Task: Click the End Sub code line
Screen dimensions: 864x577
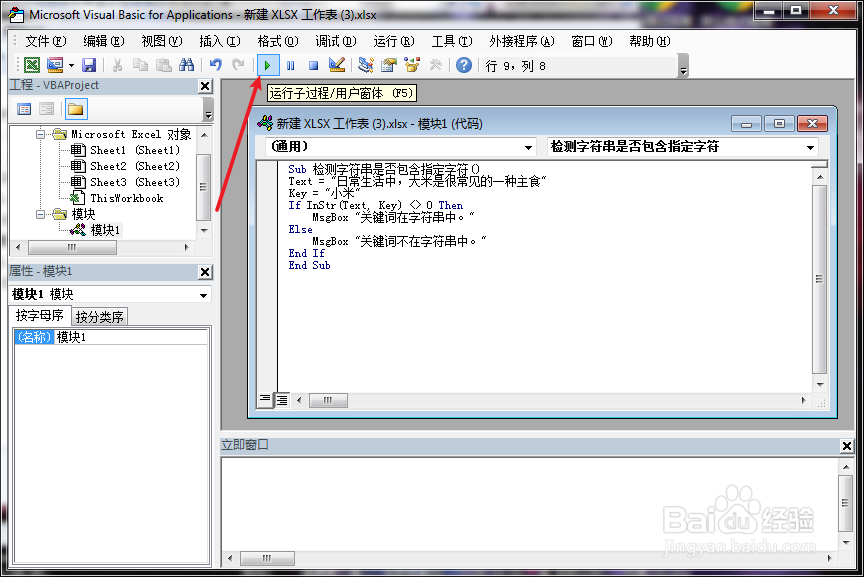Action: (x=309, y=265)
